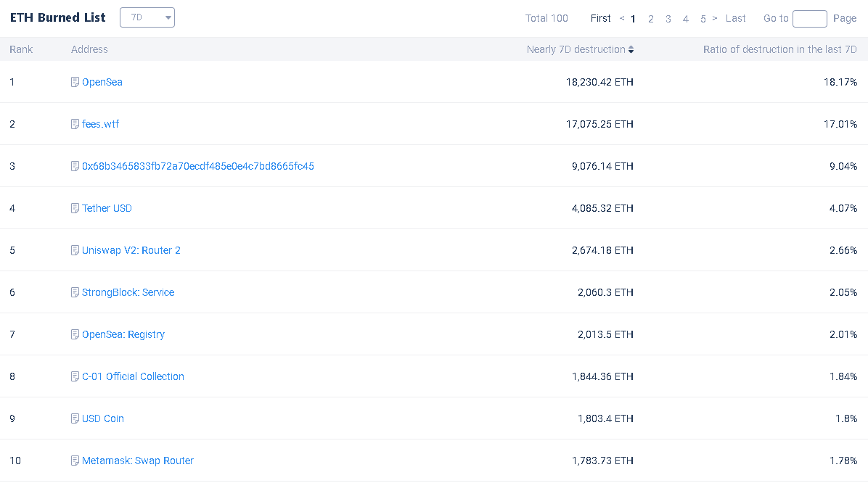Click the 2,060.3 ETH value
868x483 pixels.
605,292
